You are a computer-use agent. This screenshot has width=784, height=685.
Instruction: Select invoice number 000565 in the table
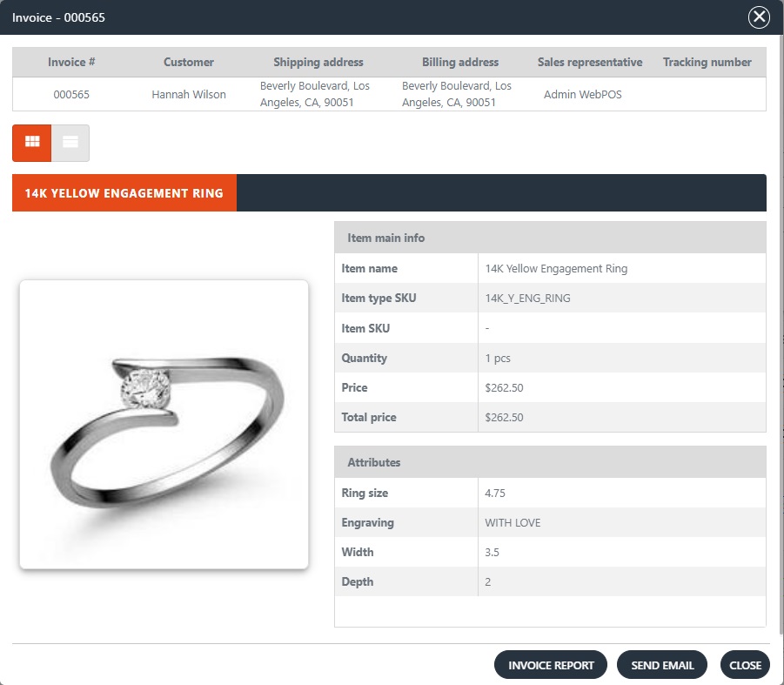click(71, 95)
